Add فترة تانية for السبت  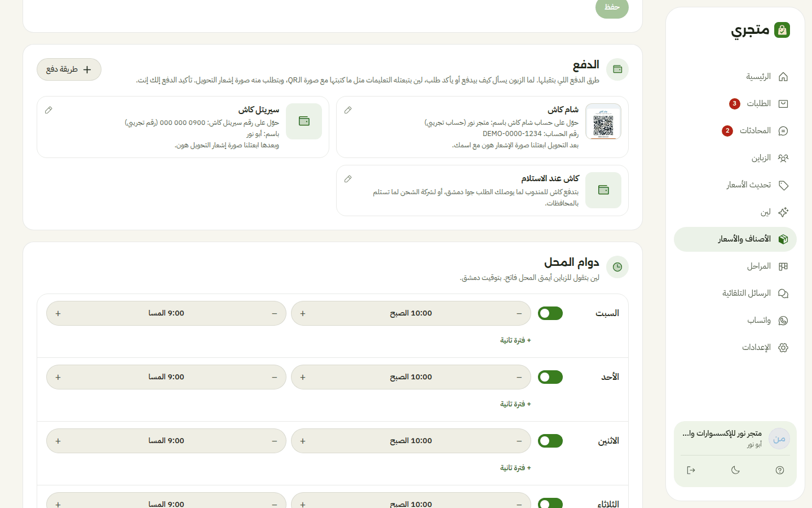pyautogui.click(x=515, y=340)
